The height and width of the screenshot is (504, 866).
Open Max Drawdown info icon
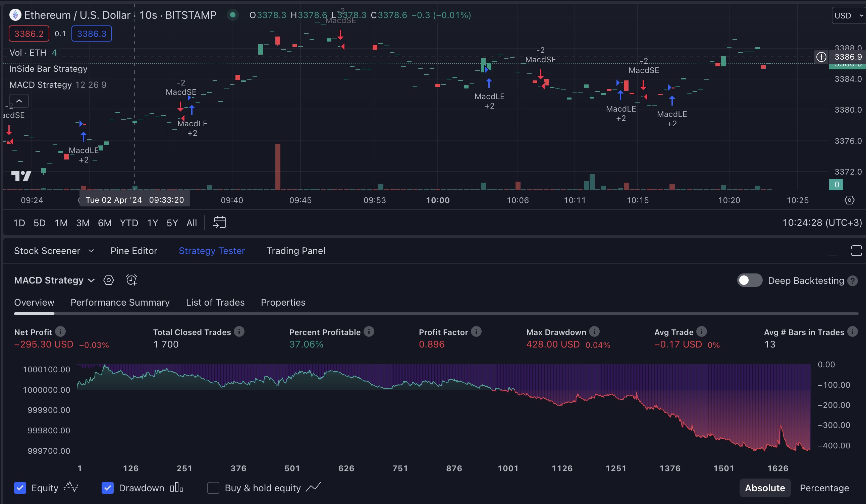click(x=594, y=332)
